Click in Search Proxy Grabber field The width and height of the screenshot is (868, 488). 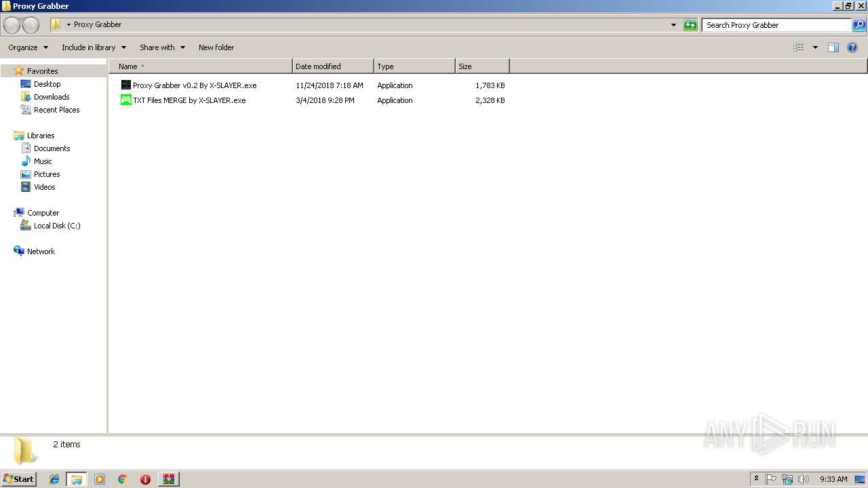(x=776, y=25)
